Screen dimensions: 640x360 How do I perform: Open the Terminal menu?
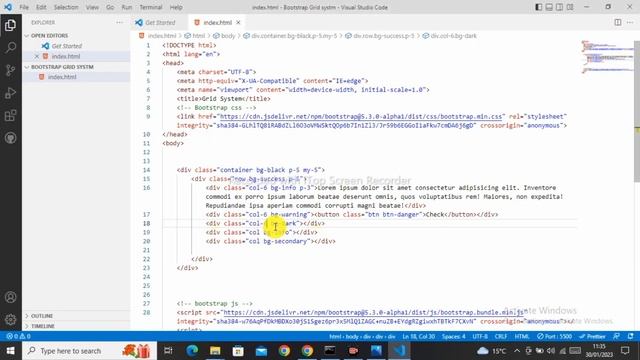tap(151, 7)
